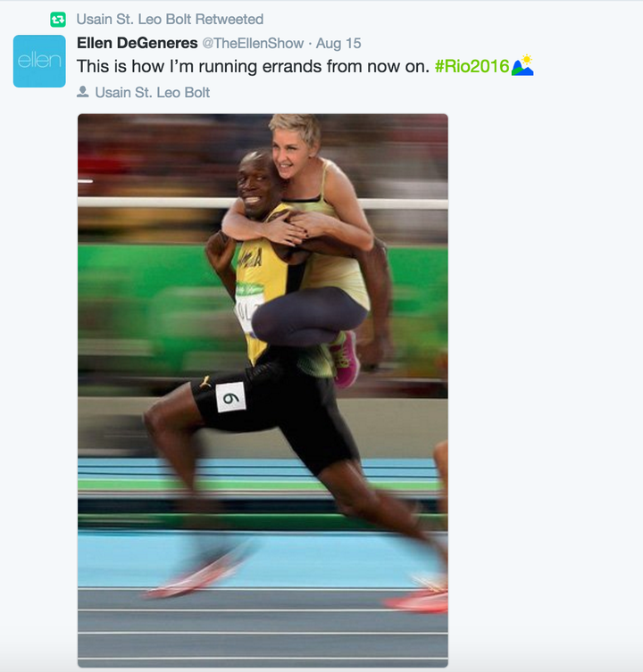Click the green retweet icon

(x=58, y=20)
